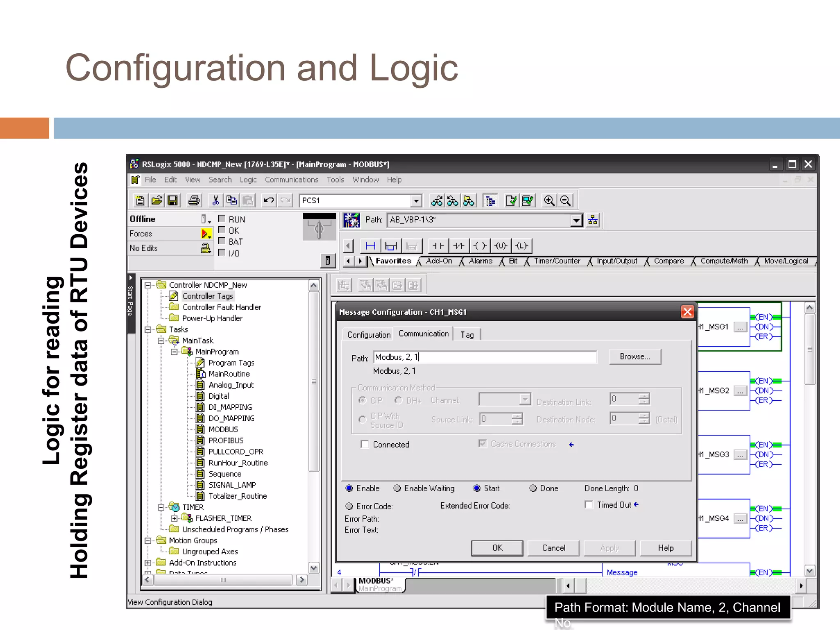Viewport: 840px width, 630px height.
Task: Select the Done radio button
Action: pyautogui.click(x=533, y=488)
